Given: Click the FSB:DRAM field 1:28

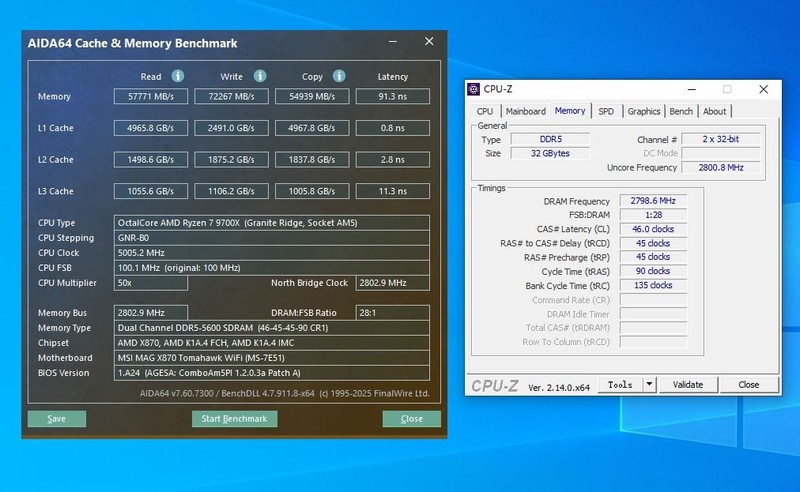Looking at the screenshot, I should point(653,215).
